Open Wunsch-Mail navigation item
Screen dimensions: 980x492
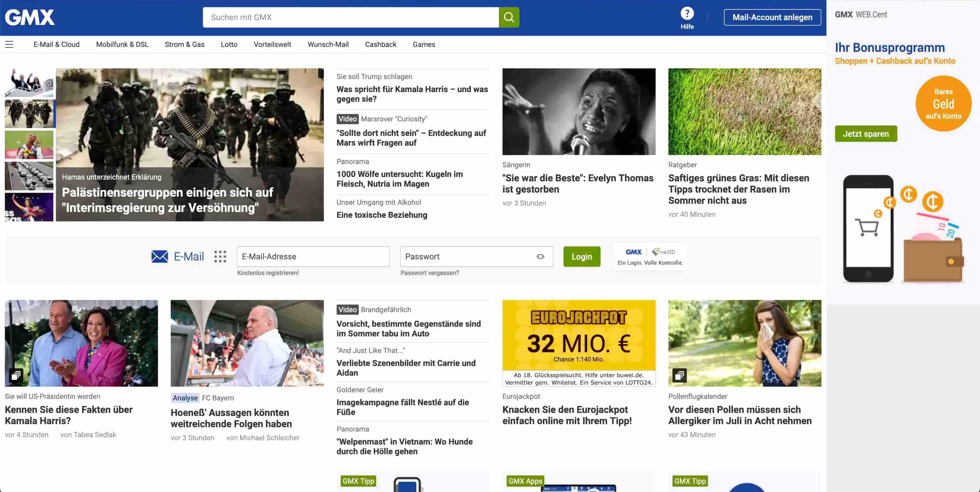coord(328,44)
